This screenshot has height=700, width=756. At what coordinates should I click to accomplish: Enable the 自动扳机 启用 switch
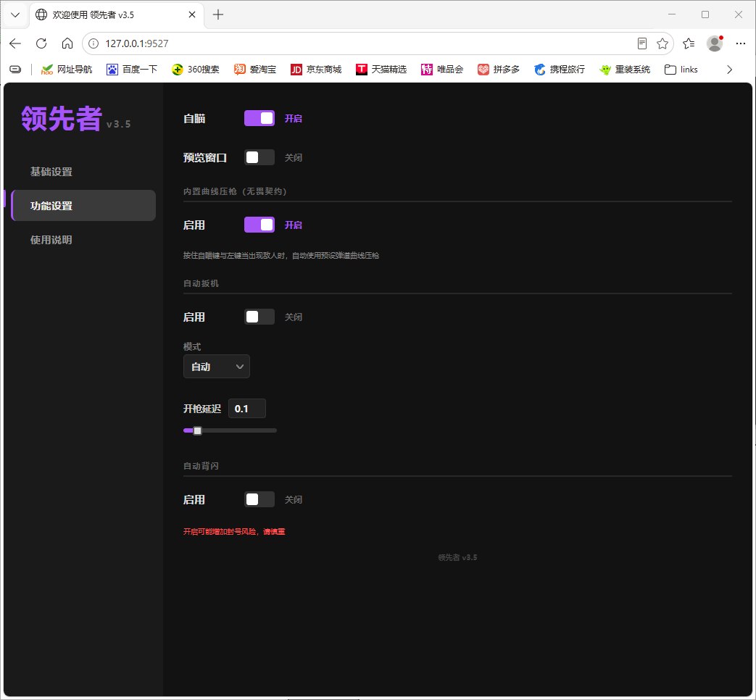[x=259, y=317]
